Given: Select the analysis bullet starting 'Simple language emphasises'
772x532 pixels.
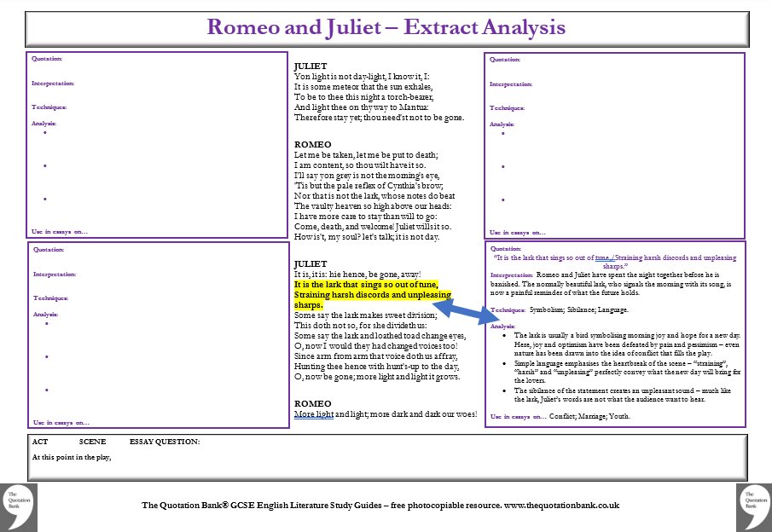Looking at the screenshot, I should click(x=627, y=372).
